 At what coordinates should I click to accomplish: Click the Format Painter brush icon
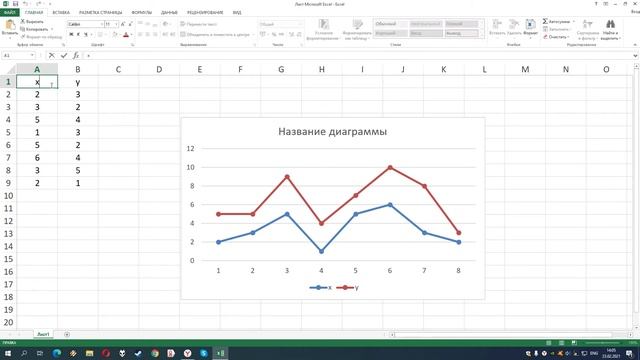pyautogui.click(x=23, y=37)
